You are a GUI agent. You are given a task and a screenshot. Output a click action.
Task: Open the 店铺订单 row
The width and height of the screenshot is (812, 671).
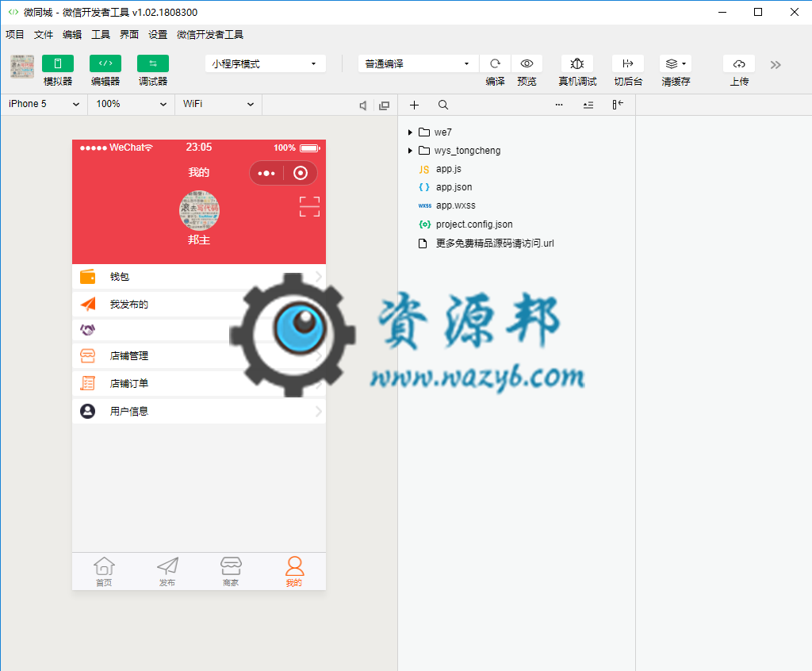pyautogui.click(x=199, y=383)
